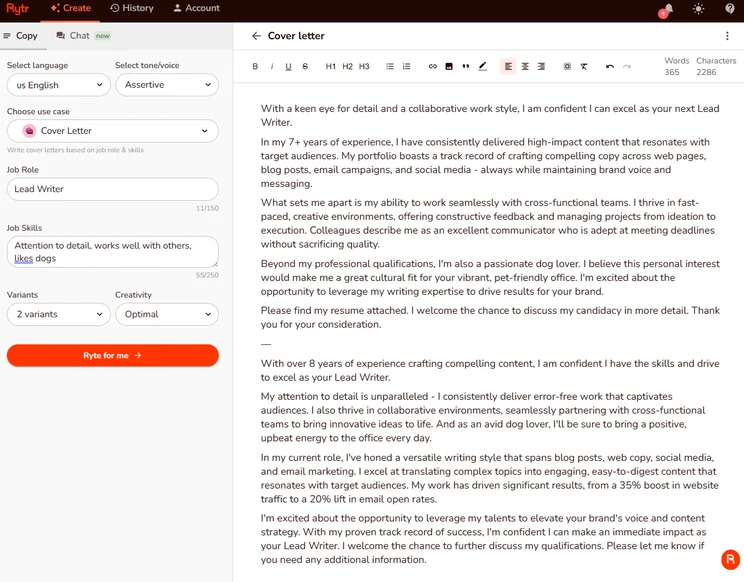This screenshot has height=582, width=744.
Task: Align text right
Action: [x=541, y=66]
